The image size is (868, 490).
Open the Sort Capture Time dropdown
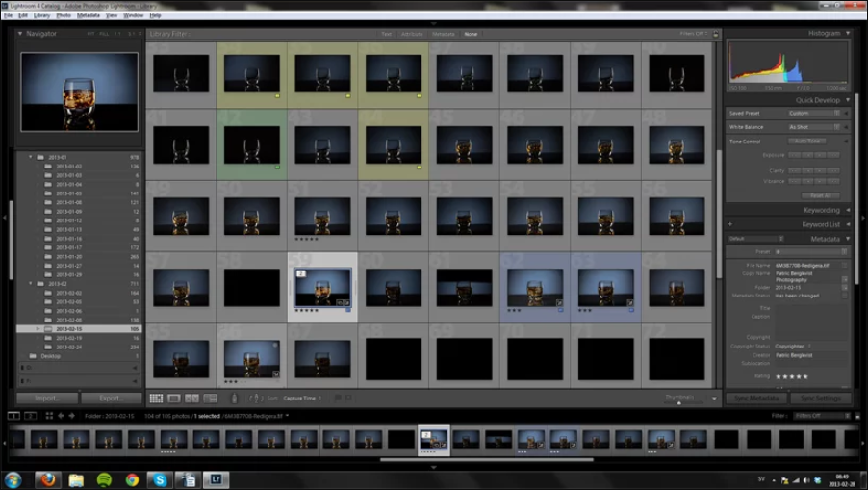302,399
